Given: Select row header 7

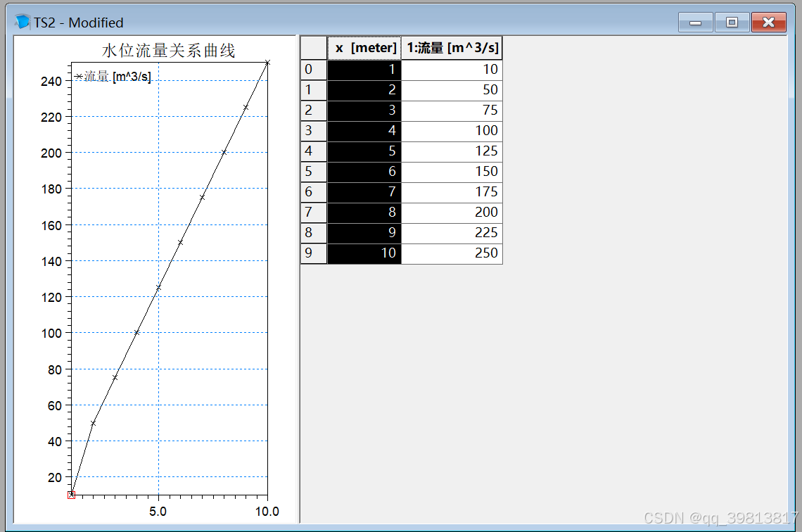Looking at the screenshot, I should tap(314, 213).
